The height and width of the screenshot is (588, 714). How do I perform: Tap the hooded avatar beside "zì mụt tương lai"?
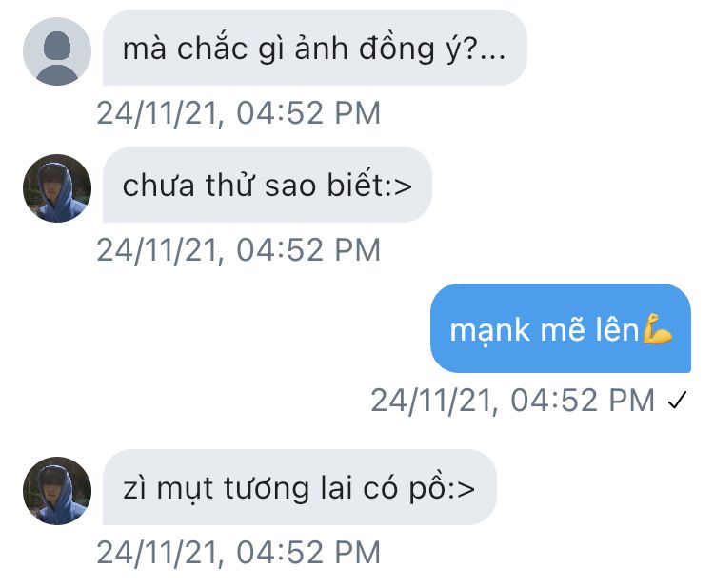pos(57,491)
